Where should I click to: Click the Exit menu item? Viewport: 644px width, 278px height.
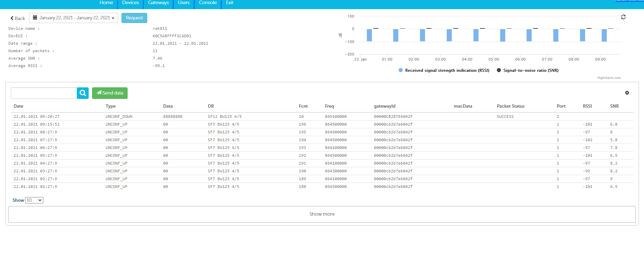(x=230, y=3)
